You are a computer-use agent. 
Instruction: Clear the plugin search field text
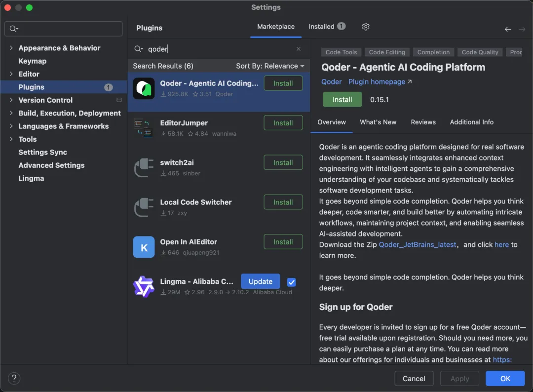(299, 49)
